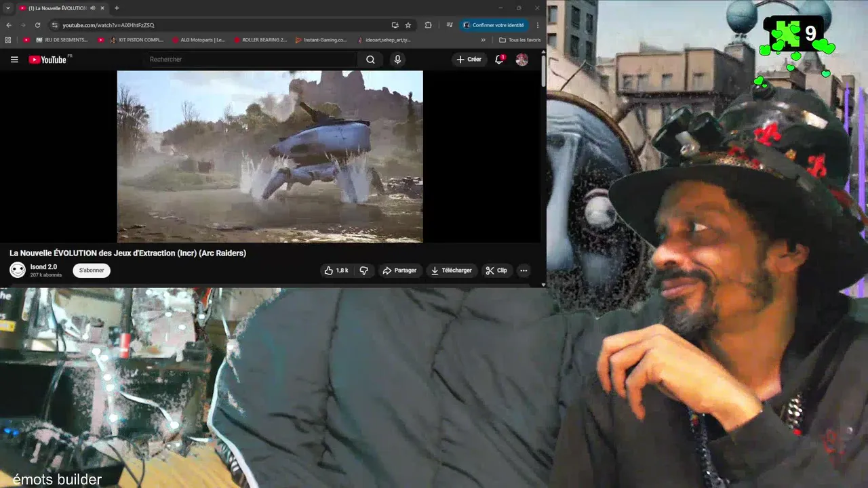Bookmark this page with the star icon
Screen dimensions: 868x488
coord(408,25)
